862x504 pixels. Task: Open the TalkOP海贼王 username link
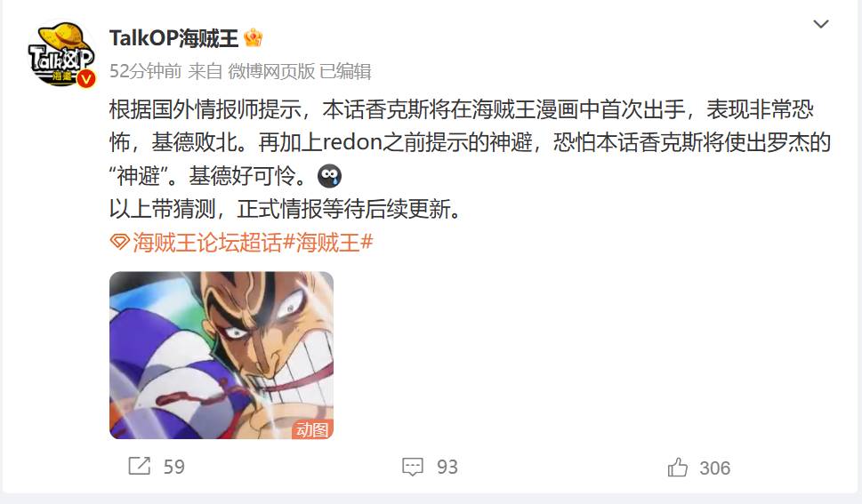click(x=173, y=38)
